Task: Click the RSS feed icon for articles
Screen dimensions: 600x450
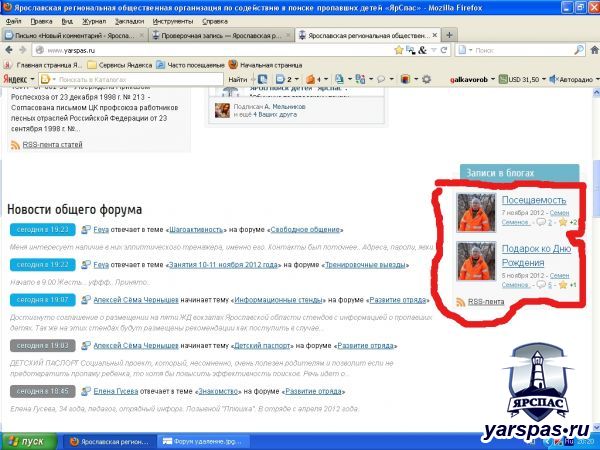Action: coord(15,145)
